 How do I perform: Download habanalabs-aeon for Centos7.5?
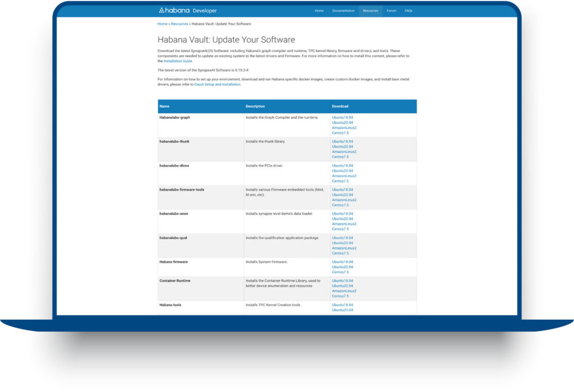coord(340,229)
